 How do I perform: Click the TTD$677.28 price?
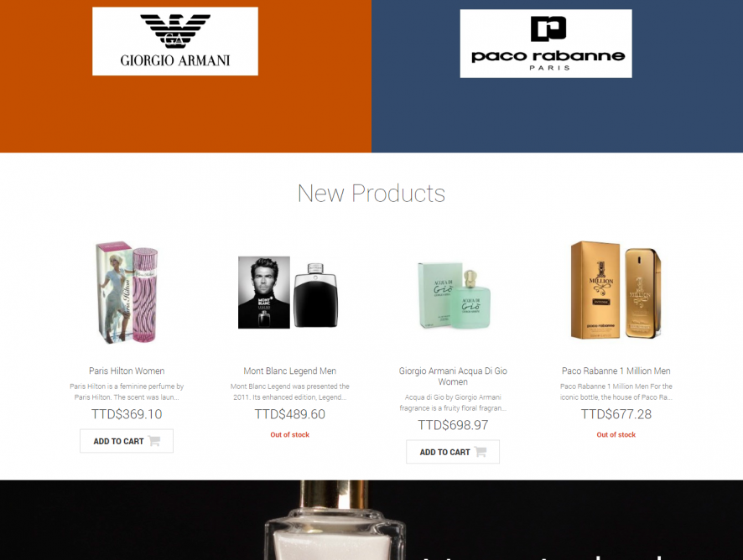pos(616,415)
